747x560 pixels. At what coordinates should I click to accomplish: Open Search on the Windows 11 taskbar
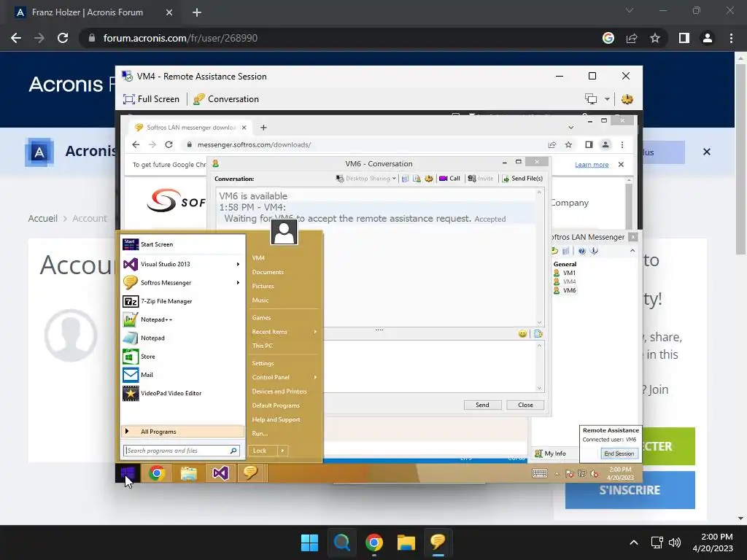point(341,542)
